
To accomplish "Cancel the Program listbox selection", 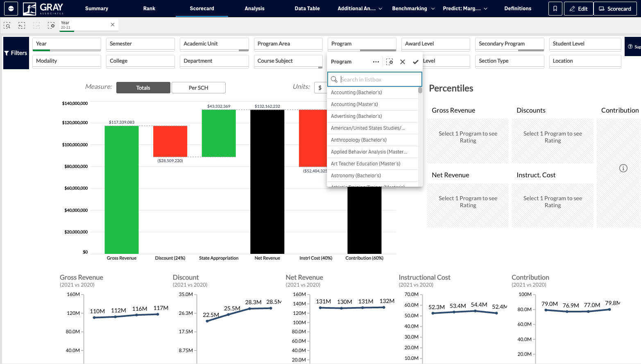I will [x=403, y=62].
